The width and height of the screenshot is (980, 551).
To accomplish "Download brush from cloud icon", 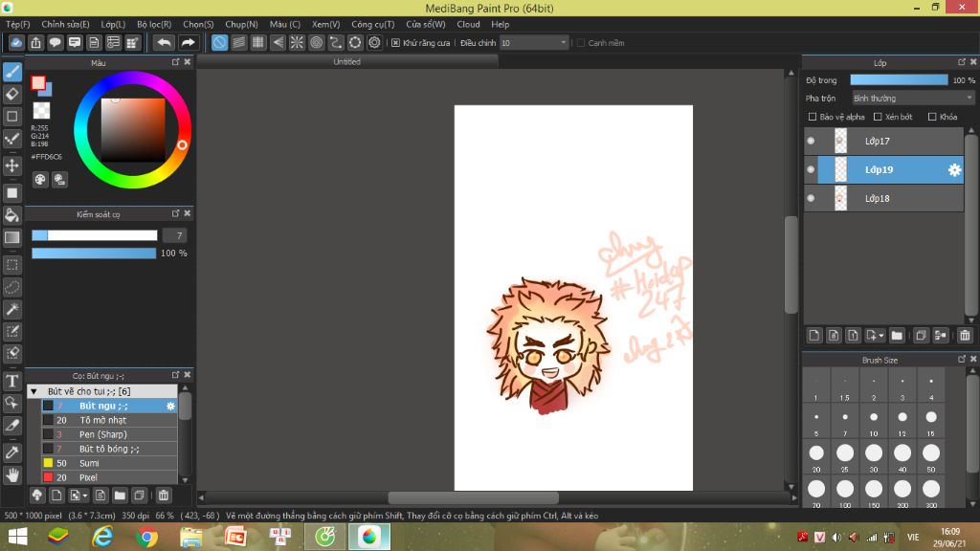I will [x=37, y=496].
